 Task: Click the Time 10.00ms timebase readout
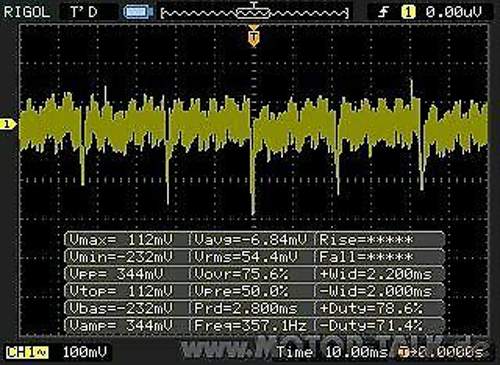[332, 352]
